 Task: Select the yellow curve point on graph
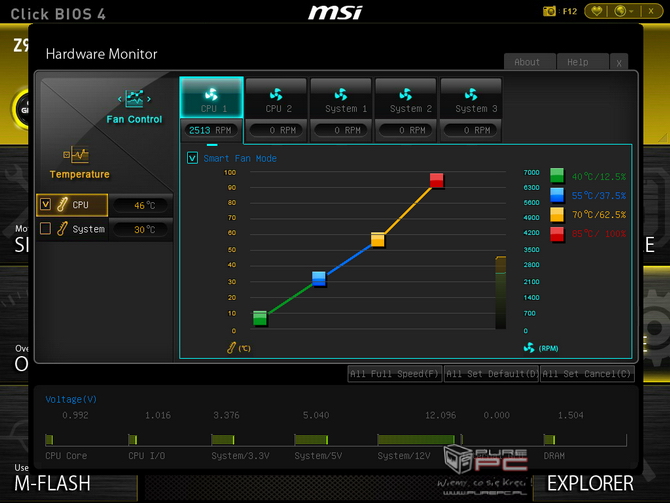pyautogui.click(x=378, y=239)
